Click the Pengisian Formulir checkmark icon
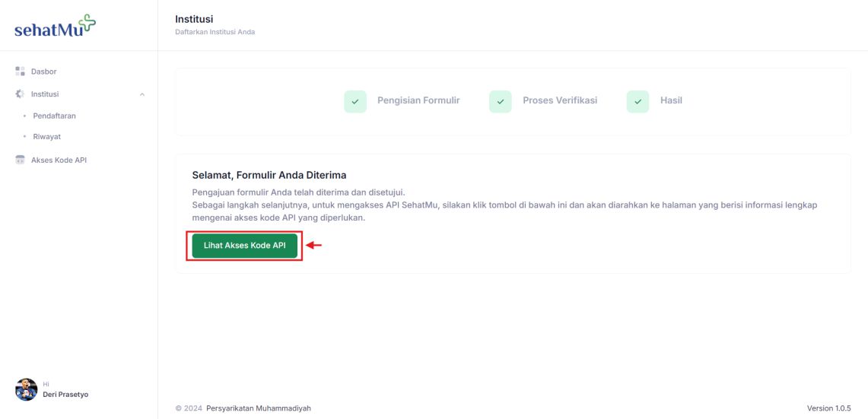 [x=355, y=102]
